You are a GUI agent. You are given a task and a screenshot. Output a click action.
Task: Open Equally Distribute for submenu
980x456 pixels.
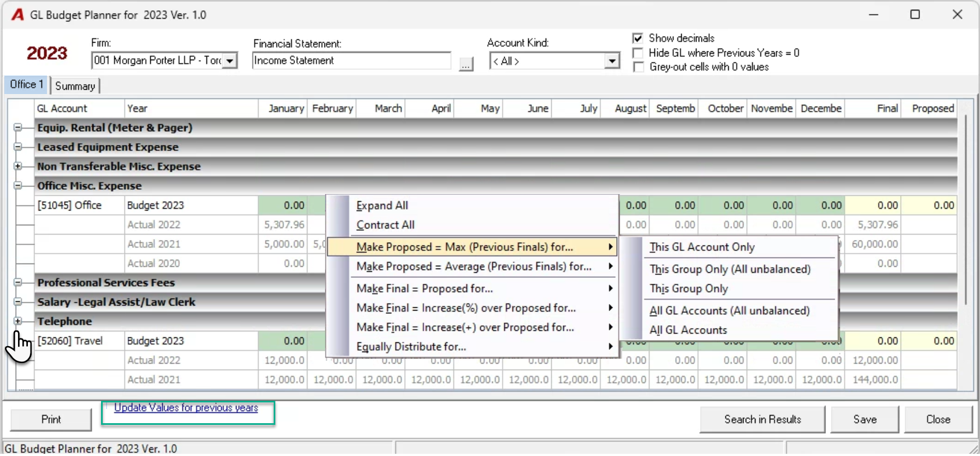point(473,347)
